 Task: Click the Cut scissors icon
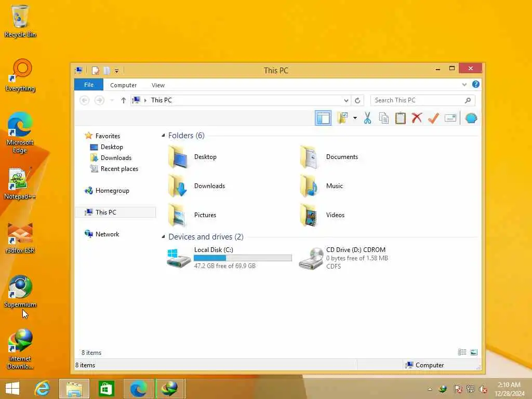pos(367,118)
